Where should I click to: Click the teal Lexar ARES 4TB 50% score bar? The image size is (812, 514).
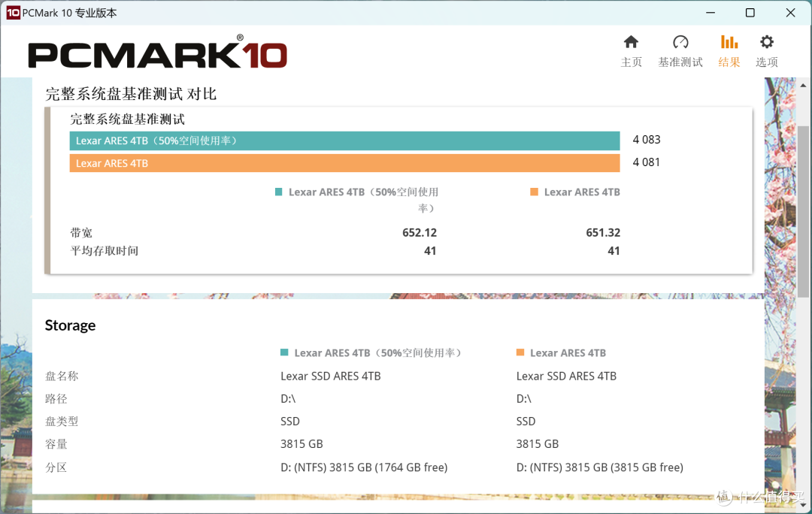(x=344, y=141)
